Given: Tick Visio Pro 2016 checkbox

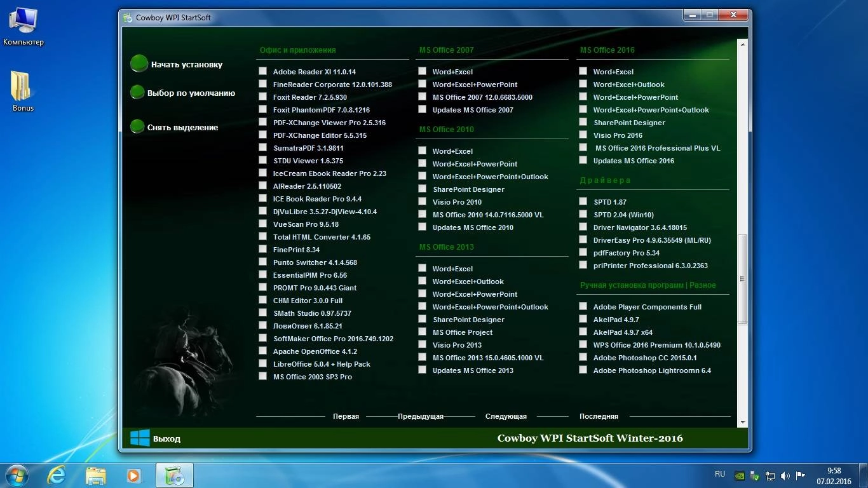Looking at the screenshot, I should click(583, 135).
